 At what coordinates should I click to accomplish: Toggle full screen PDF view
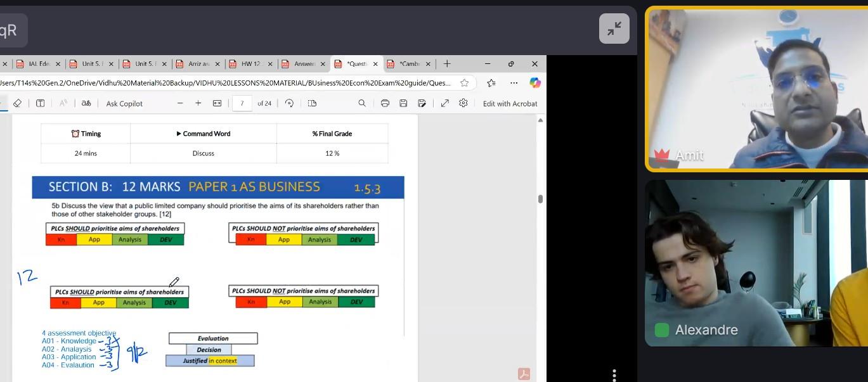(445, 103)
